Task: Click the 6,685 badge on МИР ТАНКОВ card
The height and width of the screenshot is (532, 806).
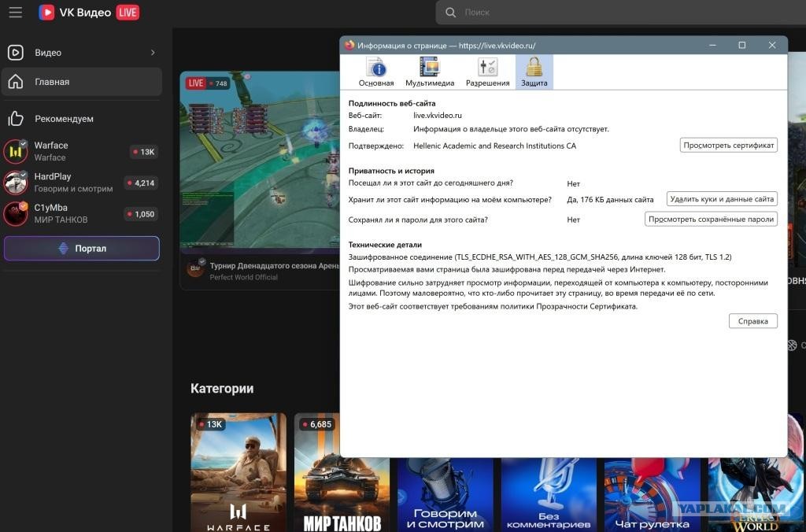Action: [x=317, y=424]
